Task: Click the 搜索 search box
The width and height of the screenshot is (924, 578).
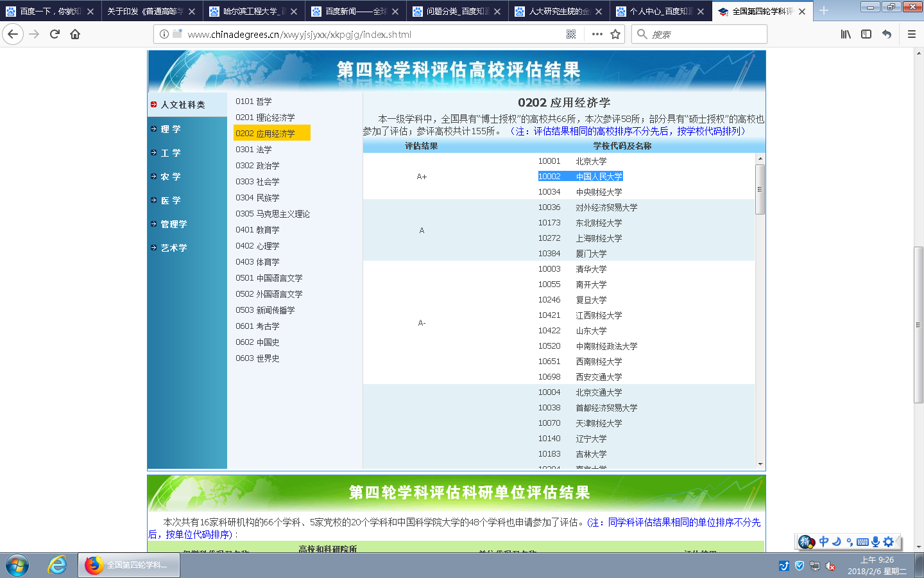Action: pyautogui.click(x=699, y=34)
